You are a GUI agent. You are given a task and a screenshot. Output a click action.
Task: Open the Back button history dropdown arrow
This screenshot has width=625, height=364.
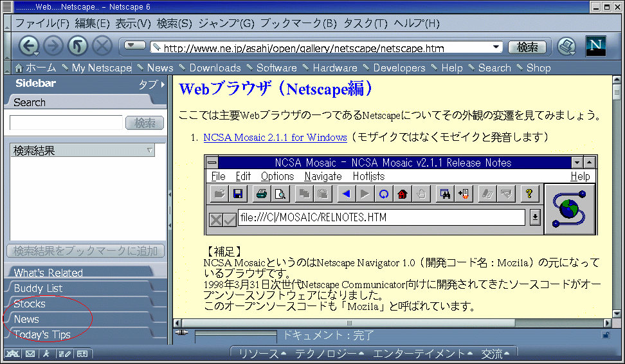[x=36, y=54]
